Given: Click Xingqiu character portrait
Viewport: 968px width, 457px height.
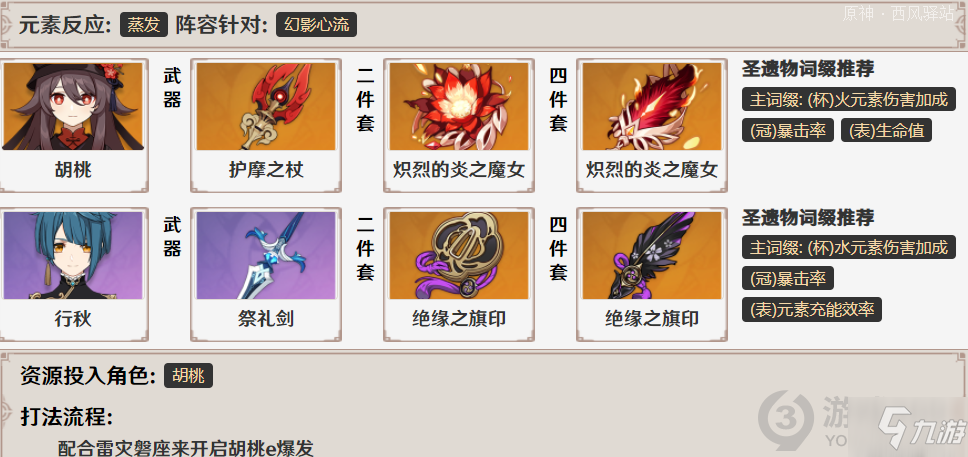Looking at the screenshot, I should (73, 255).
